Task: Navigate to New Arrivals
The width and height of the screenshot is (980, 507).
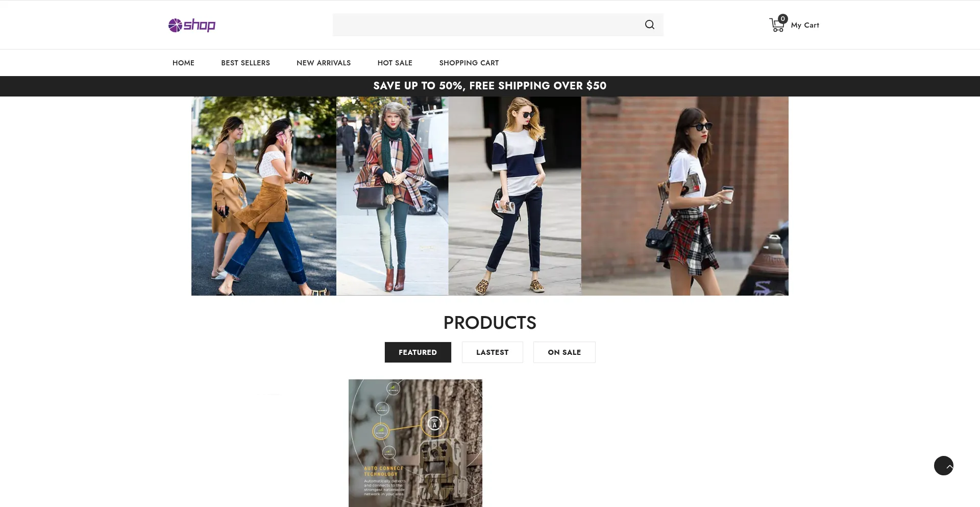Action: point(324,63)
